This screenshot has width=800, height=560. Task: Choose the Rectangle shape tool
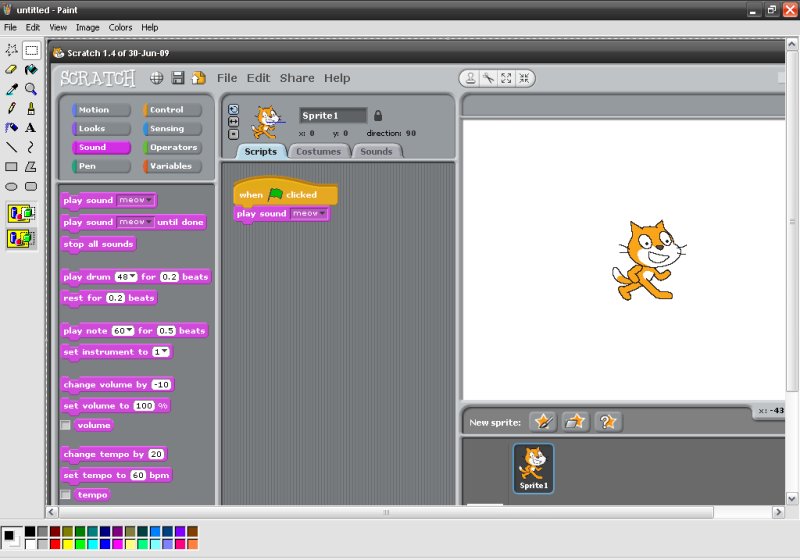tap(11, 167)
